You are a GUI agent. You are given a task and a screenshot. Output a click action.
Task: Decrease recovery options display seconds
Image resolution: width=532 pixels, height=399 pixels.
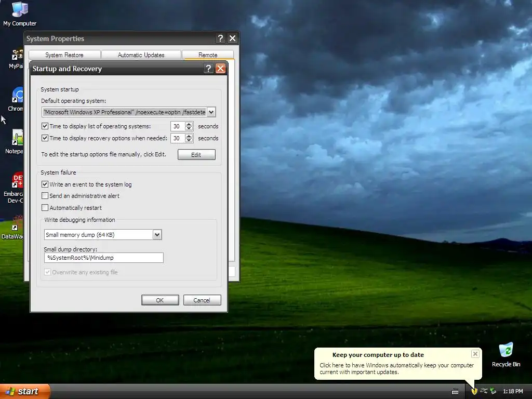189,140
